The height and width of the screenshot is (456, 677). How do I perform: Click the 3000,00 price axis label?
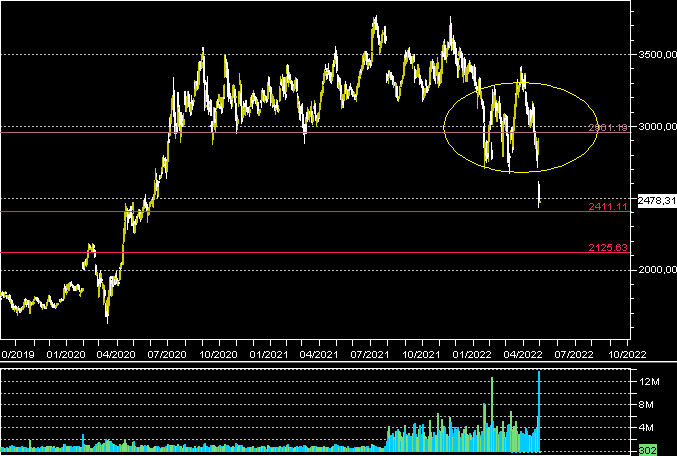tap(657, 127)
